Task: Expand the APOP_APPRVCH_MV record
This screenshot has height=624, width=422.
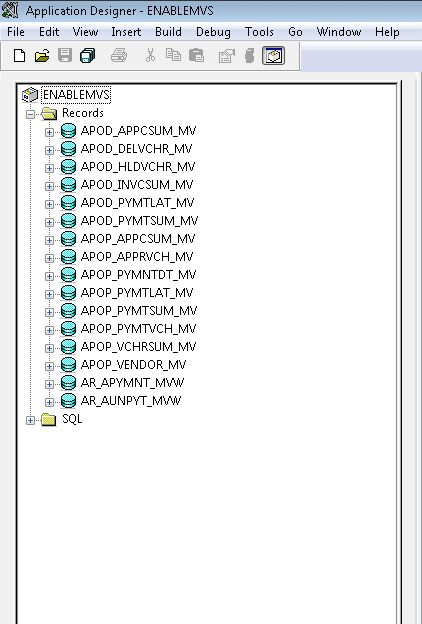Action: tap(49, 258)
